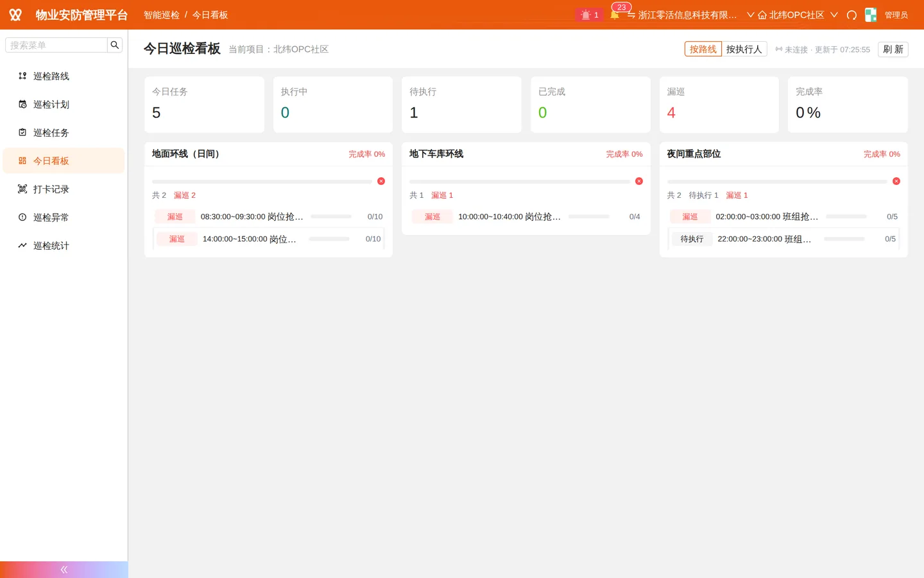
Task: Click the admin avatar icon
Action: (871, 15)
